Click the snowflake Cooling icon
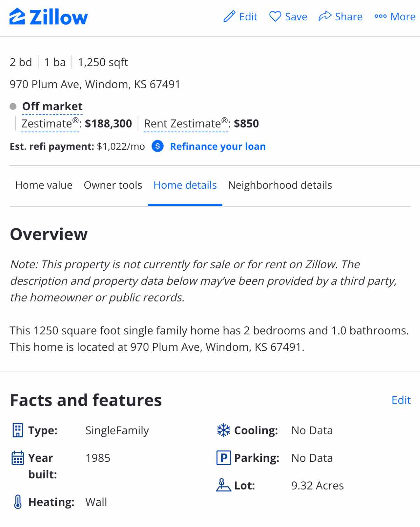420x527 pixels. 224,430
